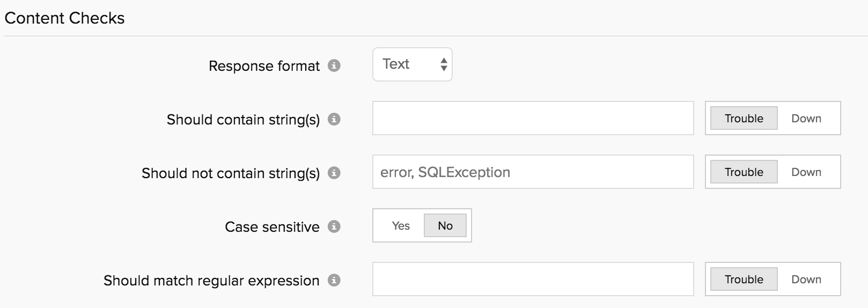The width and height of the screenshot is (868, 308).
Task: Select Down for Should not contain string(s)
Action: coord(806,172)
